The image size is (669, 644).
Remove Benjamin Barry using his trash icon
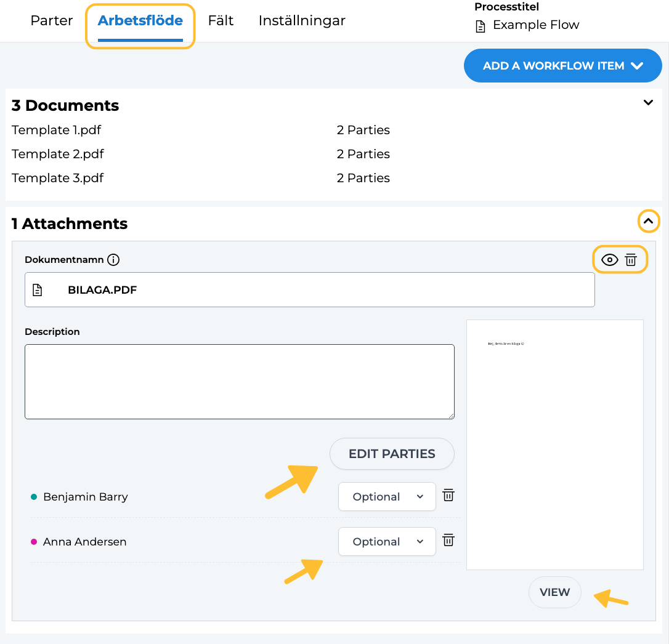(x=449, y=495)
